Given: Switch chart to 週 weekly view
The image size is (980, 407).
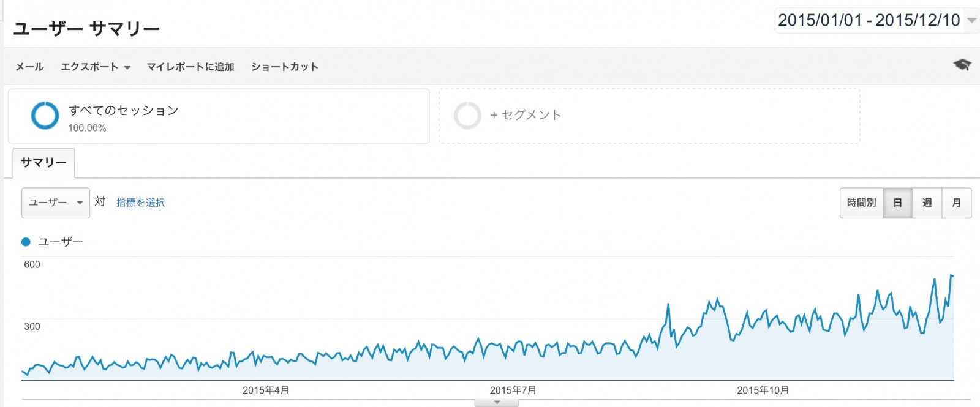Looking at the screenshot, I should pyautogui.click(x=927, y=203).
